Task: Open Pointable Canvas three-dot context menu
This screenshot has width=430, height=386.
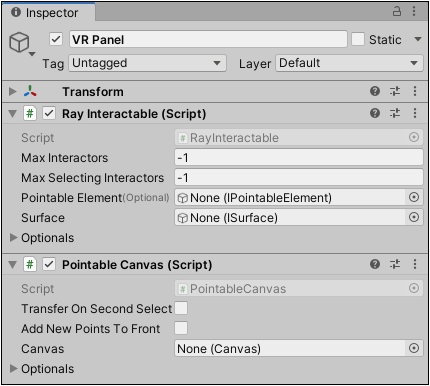Action: (x=415, y=264)
